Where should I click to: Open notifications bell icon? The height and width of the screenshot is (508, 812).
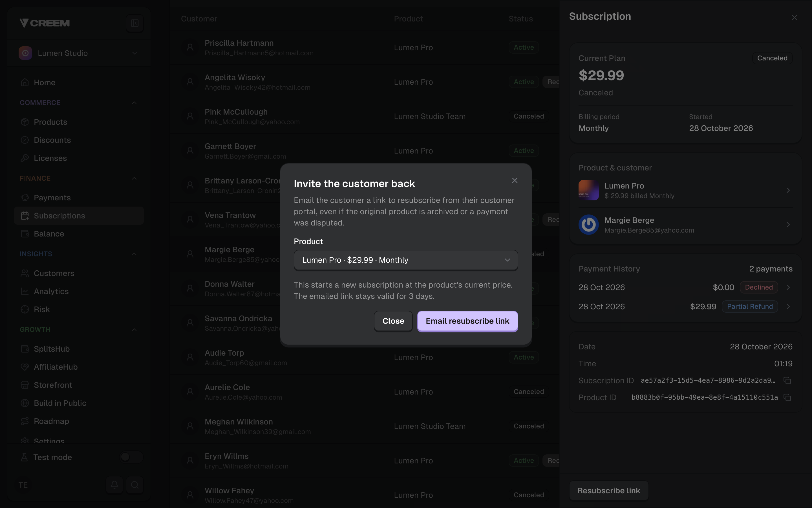point(114,485)
